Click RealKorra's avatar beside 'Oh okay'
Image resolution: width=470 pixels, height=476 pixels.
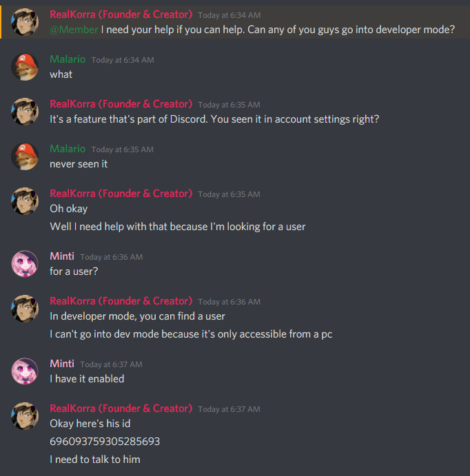pos(25,201)
